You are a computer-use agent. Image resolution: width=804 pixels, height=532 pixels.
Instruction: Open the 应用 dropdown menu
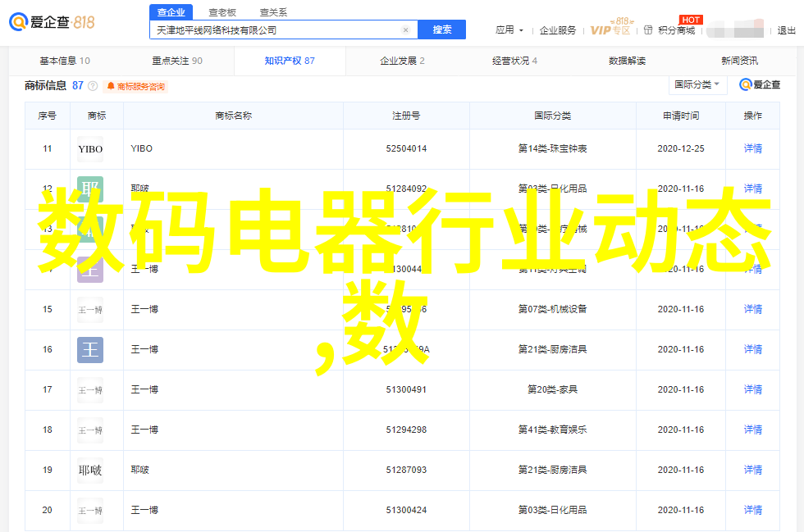509,30
